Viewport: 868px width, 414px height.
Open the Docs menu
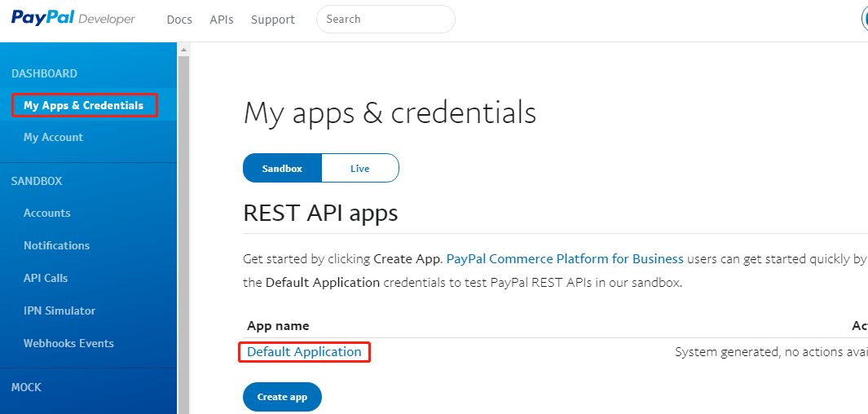[179, 20]
